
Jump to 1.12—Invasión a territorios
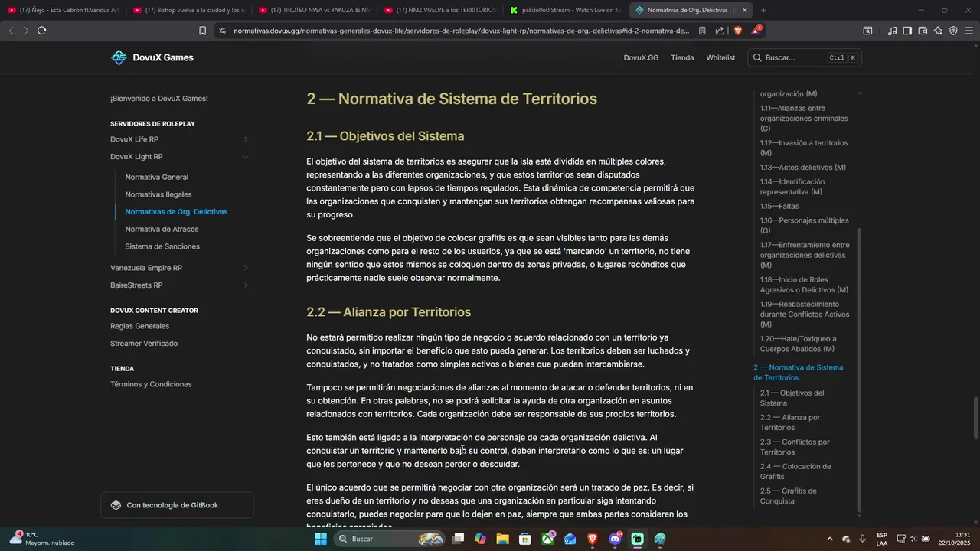[804, 148]
